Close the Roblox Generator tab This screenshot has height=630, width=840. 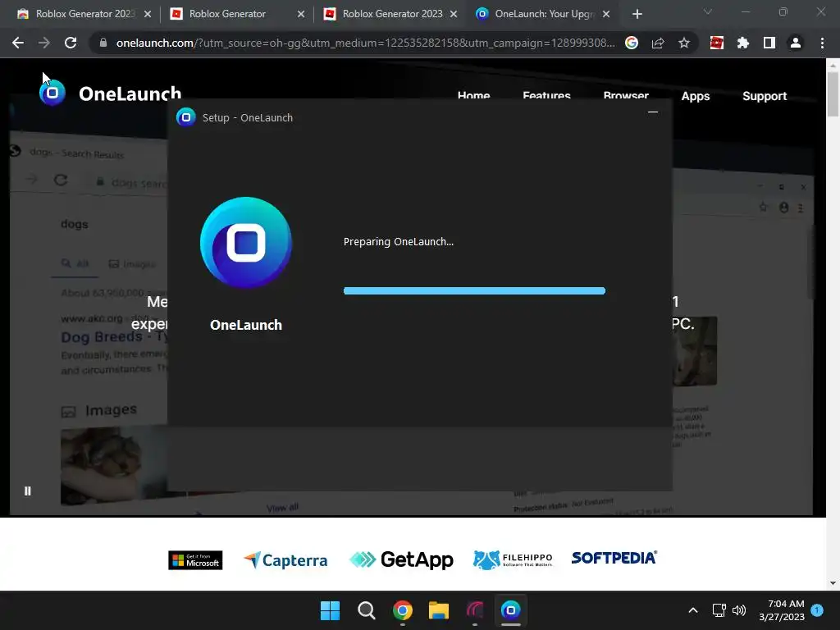pyautogui.click(x=300, y=15)
